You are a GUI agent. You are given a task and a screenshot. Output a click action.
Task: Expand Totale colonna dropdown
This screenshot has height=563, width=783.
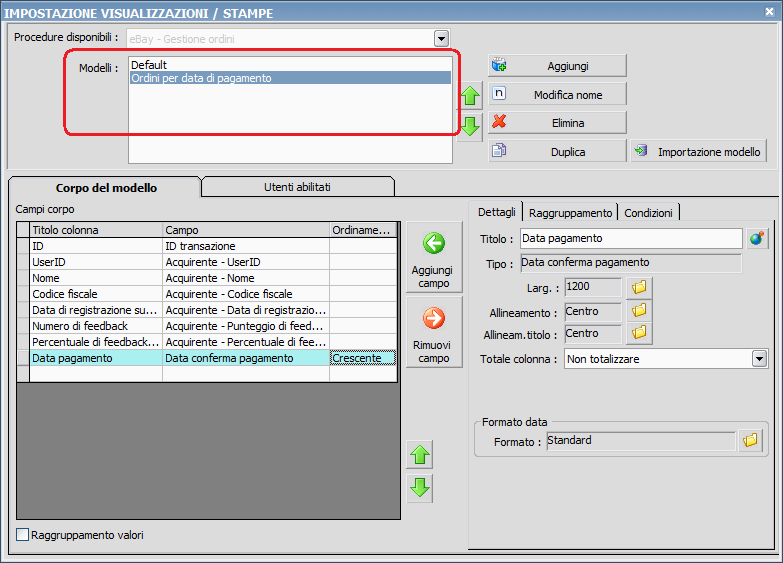(x=760, y=359)
